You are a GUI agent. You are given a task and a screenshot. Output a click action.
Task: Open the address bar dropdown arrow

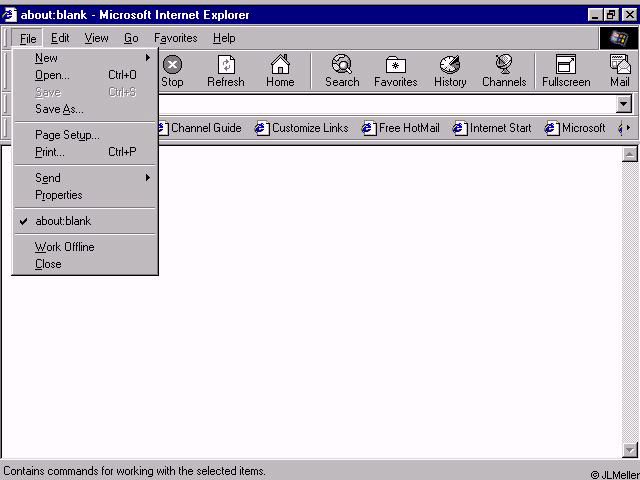point(624,104)
